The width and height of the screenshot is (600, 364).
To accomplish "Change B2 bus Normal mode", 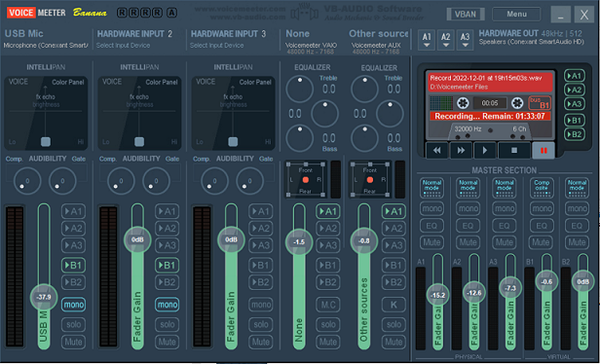I will (x=577, y=188).
